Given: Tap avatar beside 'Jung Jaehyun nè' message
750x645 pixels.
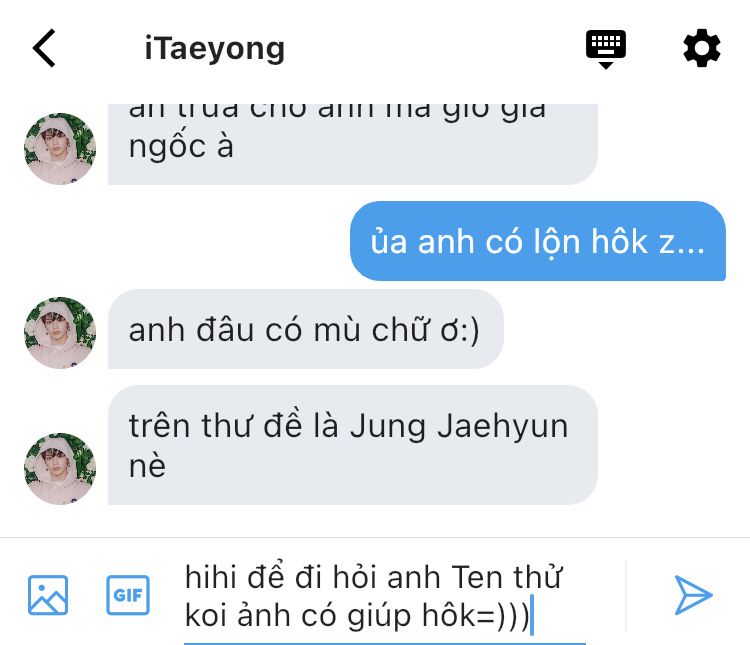Looking at the screenshot, I should click(60, 468).
